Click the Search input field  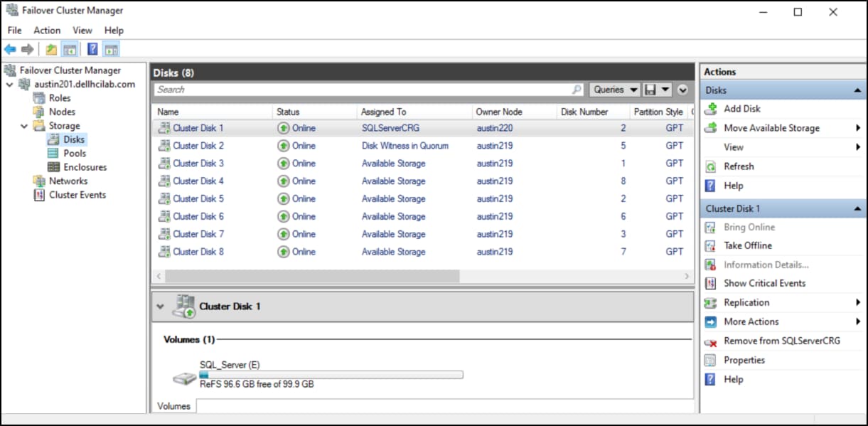[363, 90]
